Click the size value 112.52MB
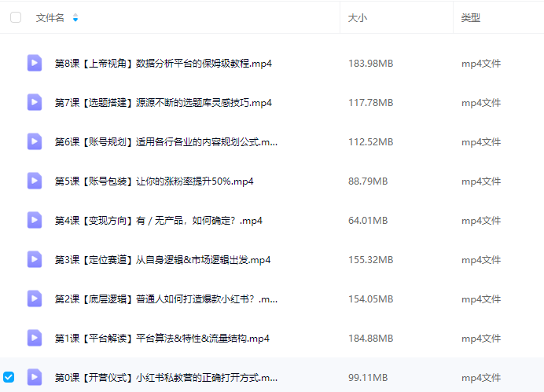 pos(370,141)
